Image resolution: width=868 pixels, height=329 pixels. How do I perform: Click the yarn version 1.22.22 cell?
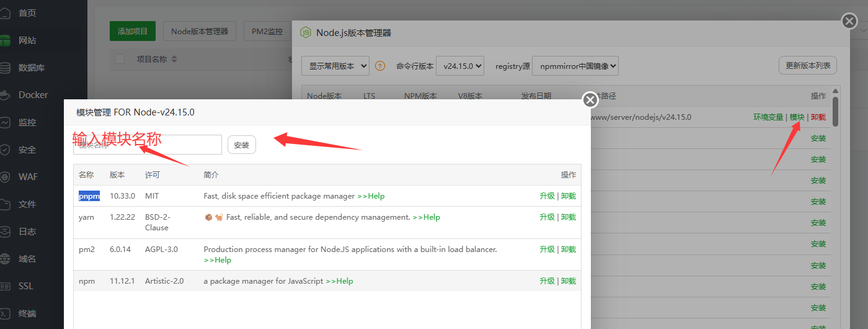click(x=122, y=217)
